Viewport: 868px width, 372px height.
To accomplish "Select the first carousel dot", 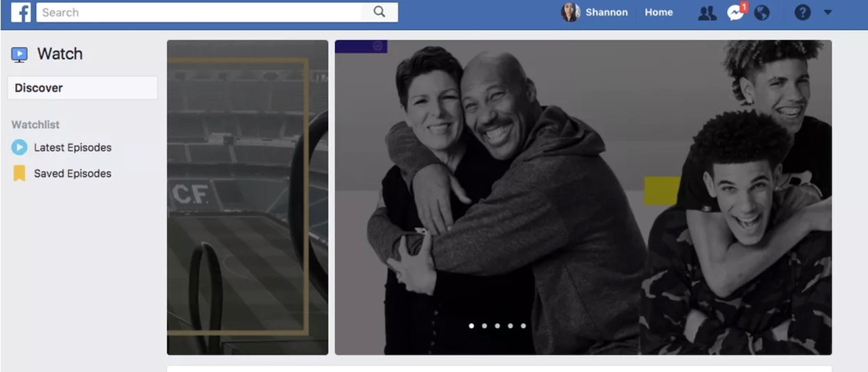I will click(x=471, y=326).
